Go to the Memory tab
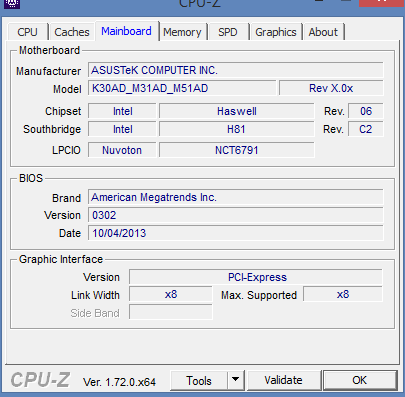Screen dimensions: 405x397 pyautogui.click(x=183, y=32)
